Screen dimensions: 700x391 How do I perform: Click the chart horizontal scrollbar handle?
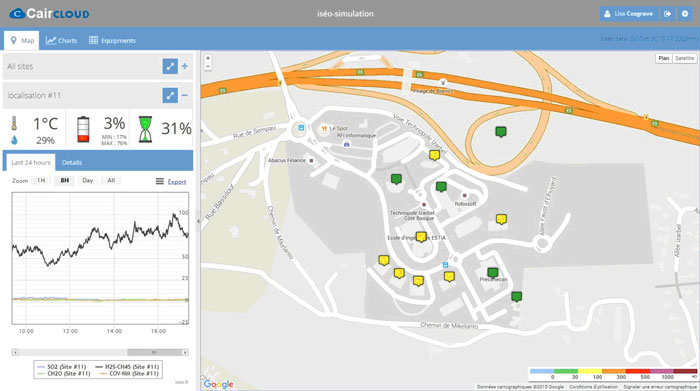[x=154, y=353]
